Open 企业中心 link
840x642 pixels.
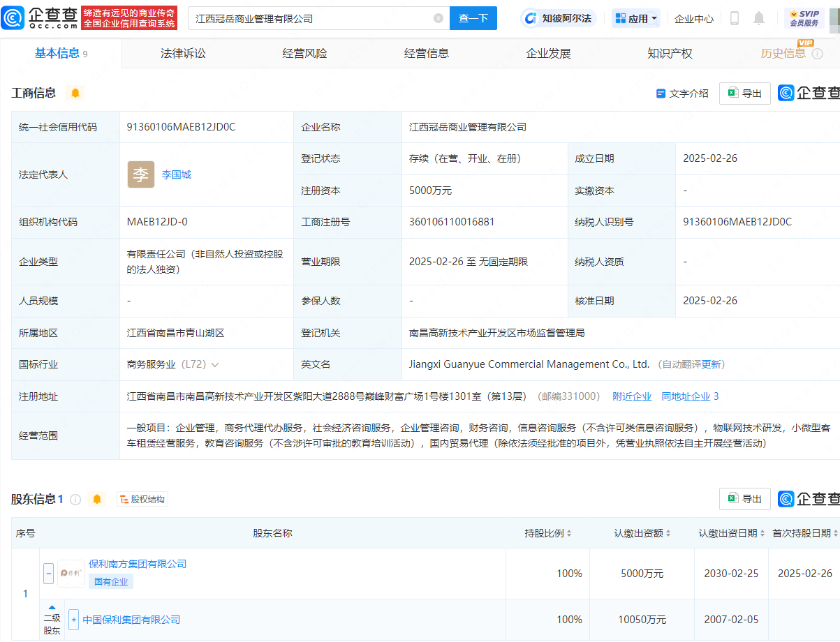tap(694, 19)
